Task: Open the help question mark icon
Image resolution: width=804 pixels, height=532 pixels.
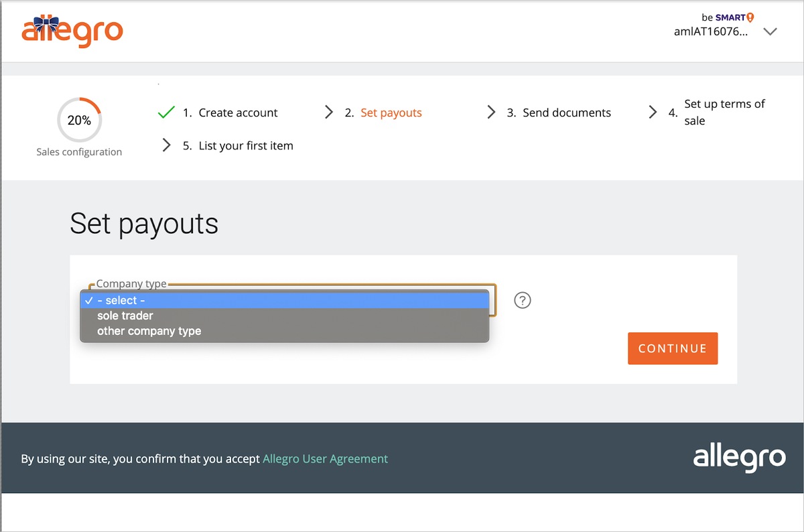Action: pos(523,300)
